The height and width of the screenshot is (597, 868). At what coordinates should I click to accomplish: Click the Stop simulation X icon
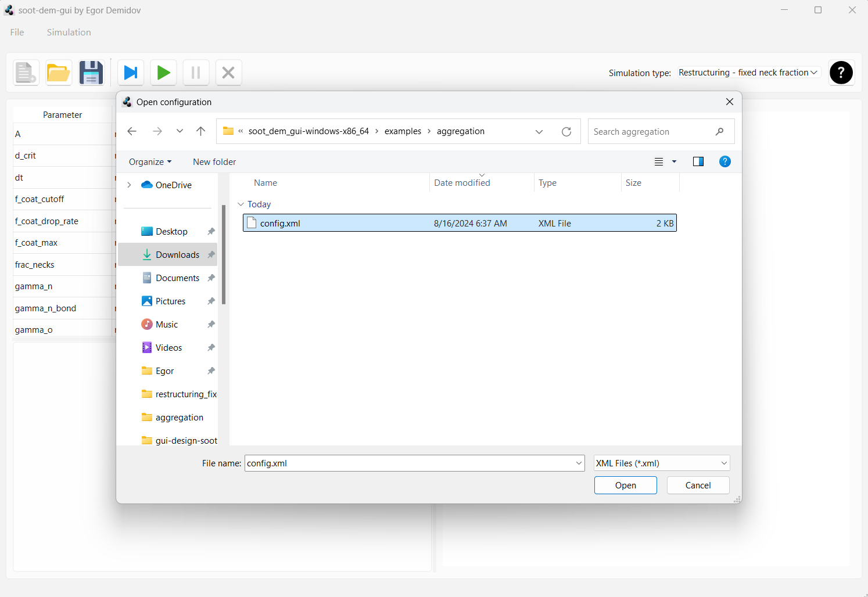(228, 73)
